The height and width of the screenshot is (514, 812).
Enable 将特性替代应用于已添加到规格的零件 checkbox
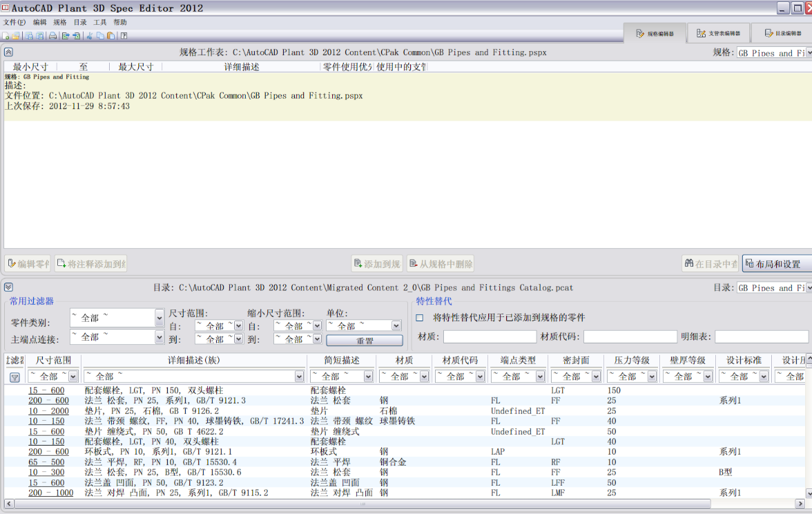point(420,318)
